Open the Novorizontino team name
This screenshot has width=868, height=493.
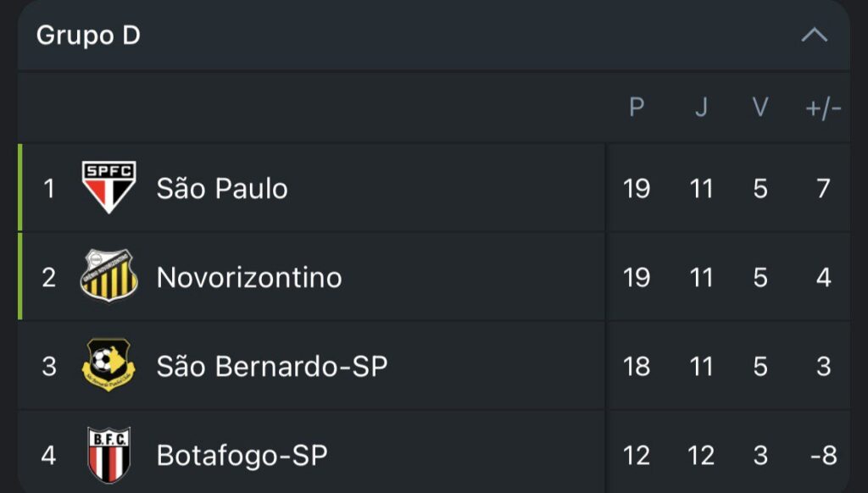249,277
